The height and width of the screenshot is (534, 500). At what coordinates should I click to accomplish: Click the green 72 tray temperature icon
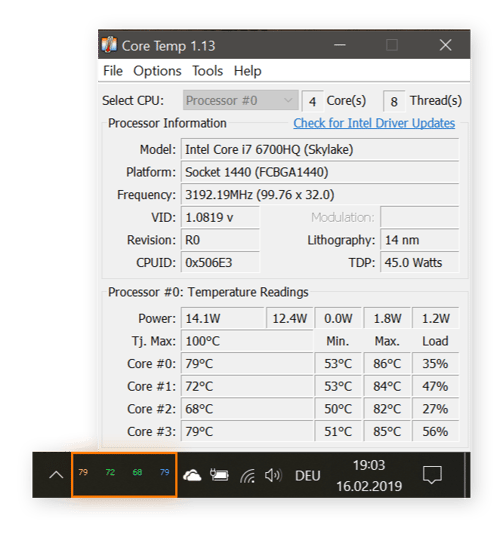point(110,472)
